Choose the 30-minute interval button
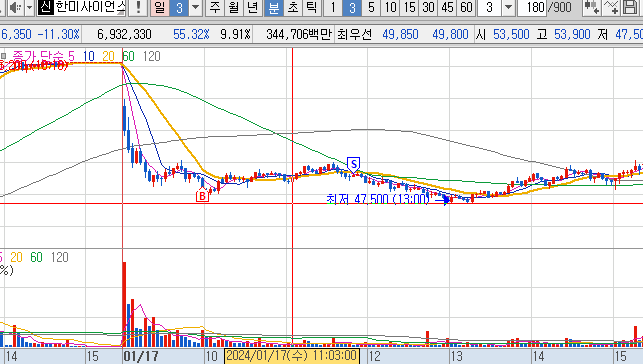 tap(428, 7)
